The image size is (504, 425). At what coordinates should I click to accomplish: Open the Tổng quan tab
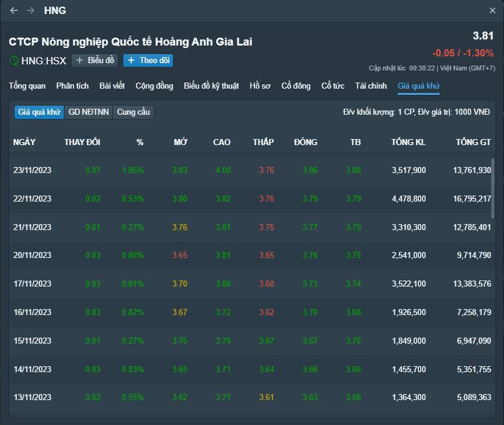27,86
